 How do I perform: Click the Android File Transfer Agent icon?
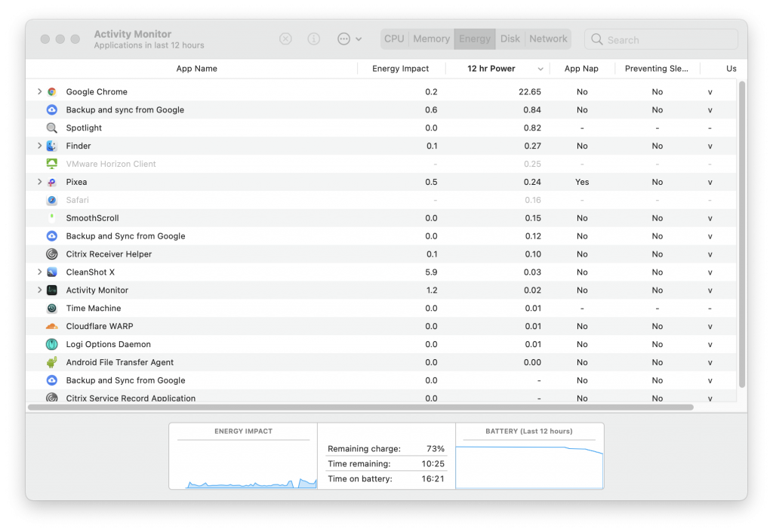pyautogui.click(x=52, y=362)
